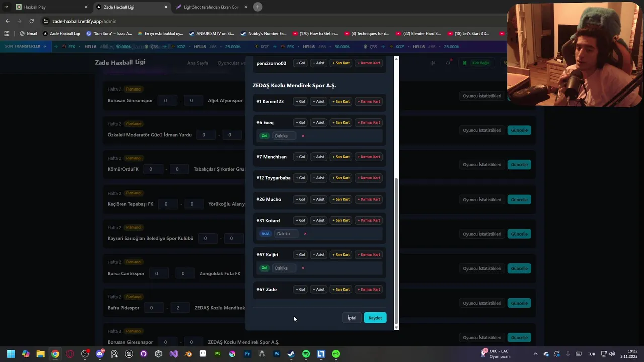This screenshot has width=644, height=362.
Task: Remove the Gol entry under #6 Exeq
Action: pyautogui.click(x=303, y=136)
